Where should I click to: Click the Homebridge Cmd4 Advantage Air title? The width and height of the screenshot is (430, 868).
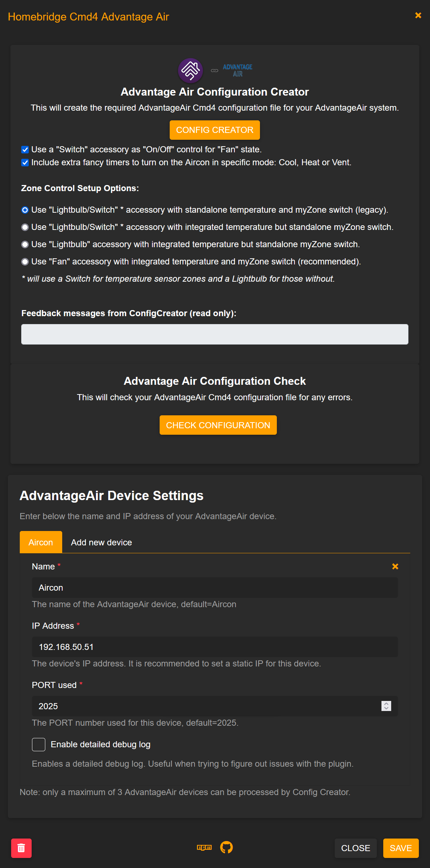[x=88, y=17]
